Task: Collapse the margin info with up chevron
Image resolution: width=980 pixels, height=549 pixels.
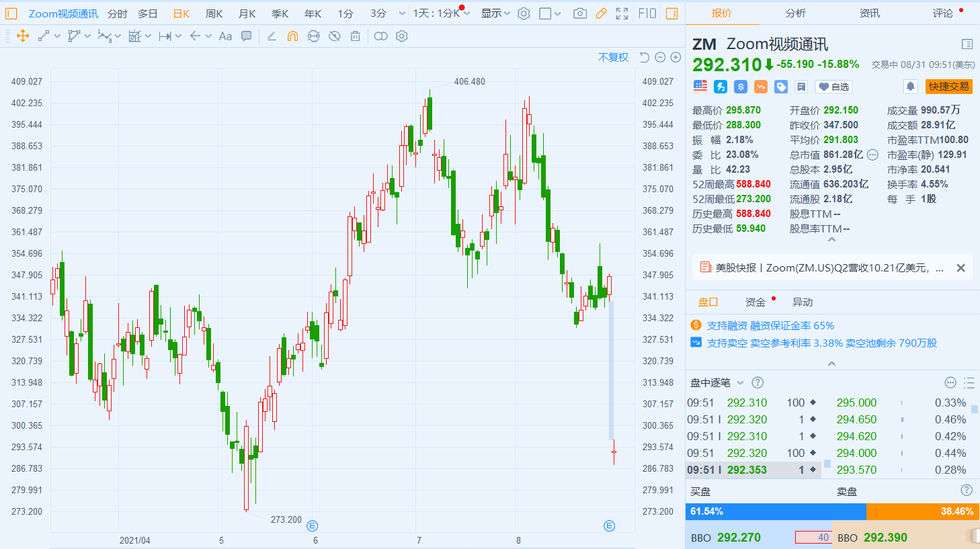Action: (x=831, y=364)
